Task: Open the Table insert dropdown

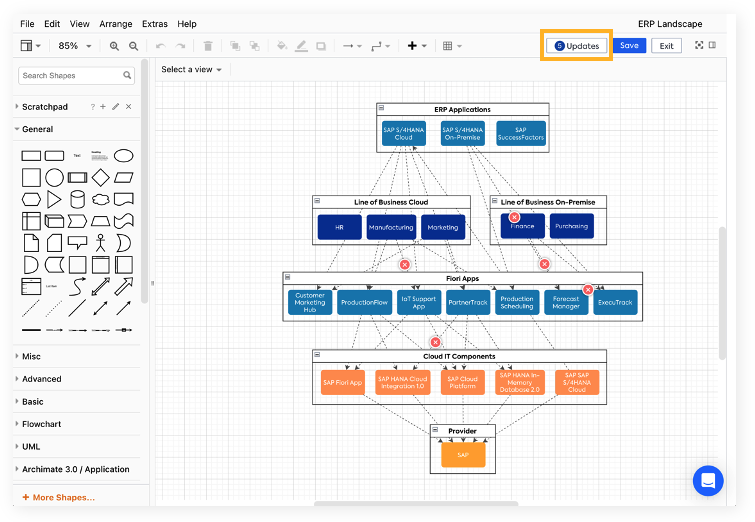Action: tap(452, 46)
